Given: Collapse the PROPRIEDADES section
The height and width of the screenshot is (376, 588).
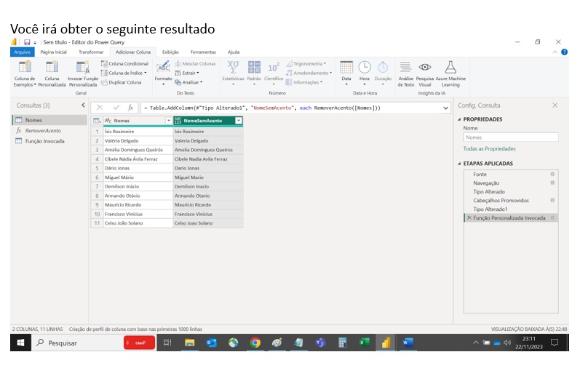Looking at the screenshot, I should pyautogui.click(x=459, y=119).
